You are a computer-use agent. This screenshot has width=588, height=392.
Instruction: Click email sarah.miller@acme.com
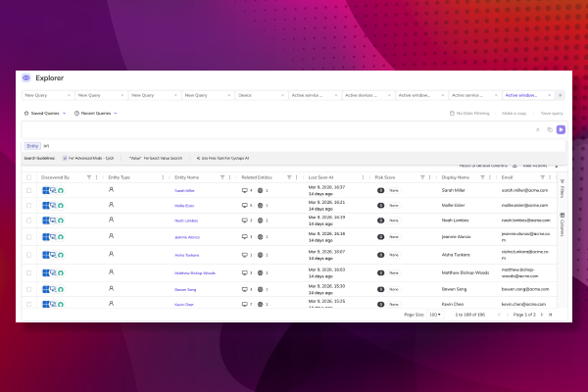tap(524, 190)
